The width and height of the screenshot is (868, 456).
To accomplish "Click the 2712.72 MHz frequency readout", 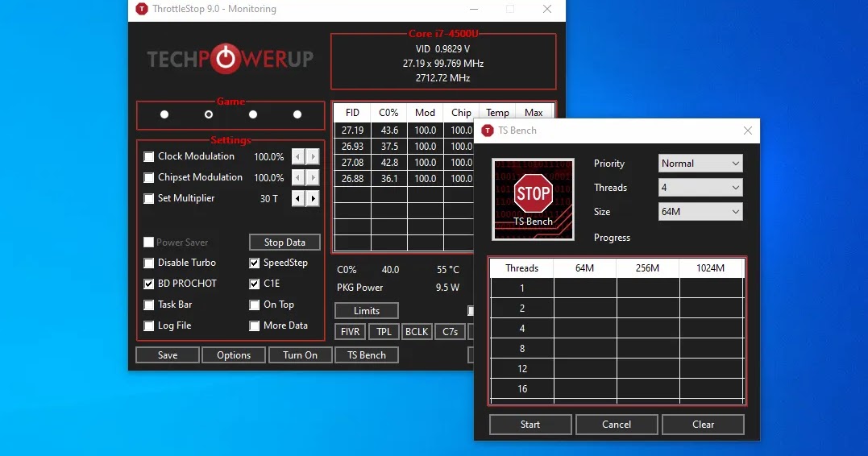I will 442,78.
